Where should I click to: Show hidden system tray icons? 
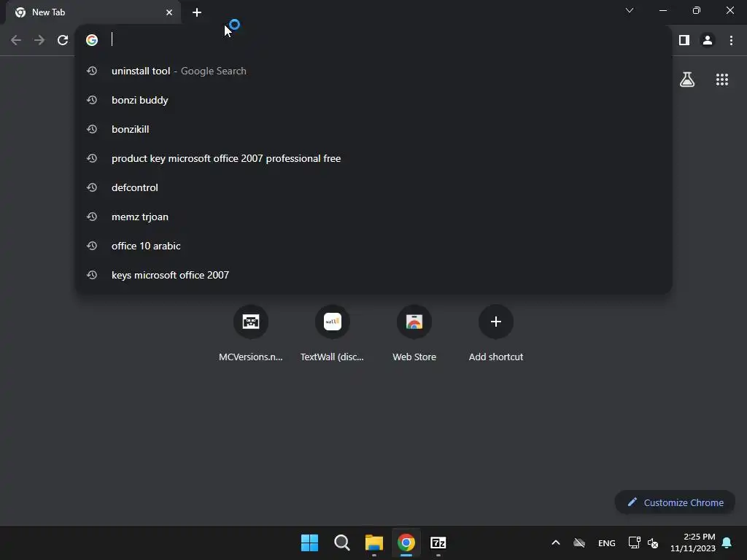coord(555,542)
